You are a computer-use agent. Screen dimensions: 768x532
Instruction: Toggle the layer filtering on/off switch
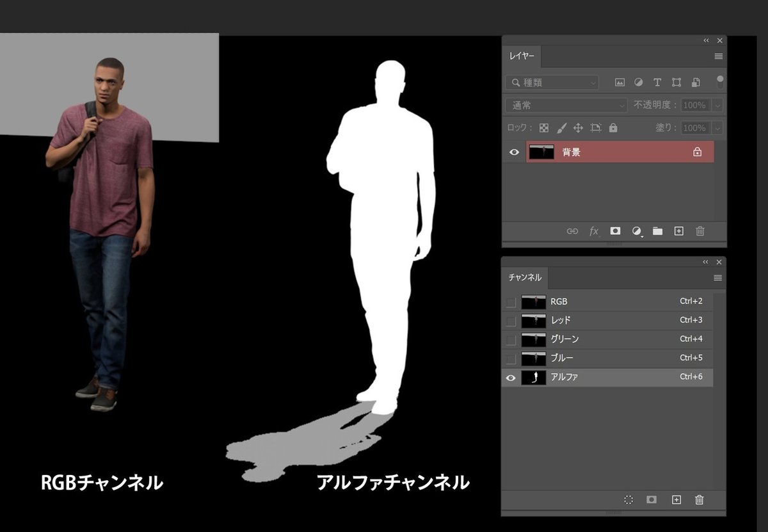click(720, 81)
